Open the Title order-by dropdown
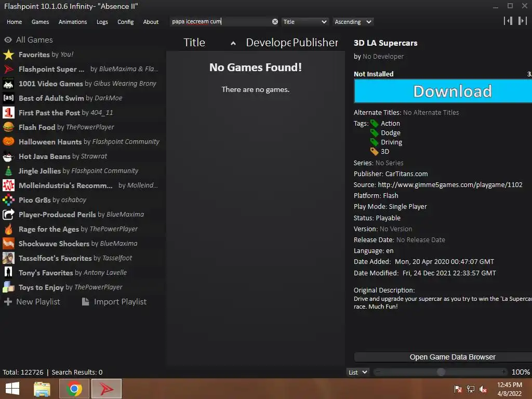Screen dimensions: 532x399 [304, 22]
